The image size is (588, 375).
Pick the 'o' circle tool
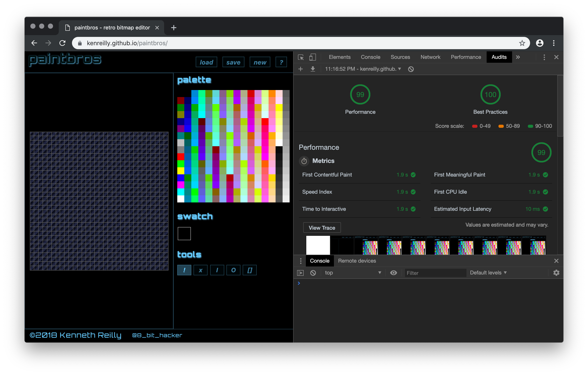point(233,270)
